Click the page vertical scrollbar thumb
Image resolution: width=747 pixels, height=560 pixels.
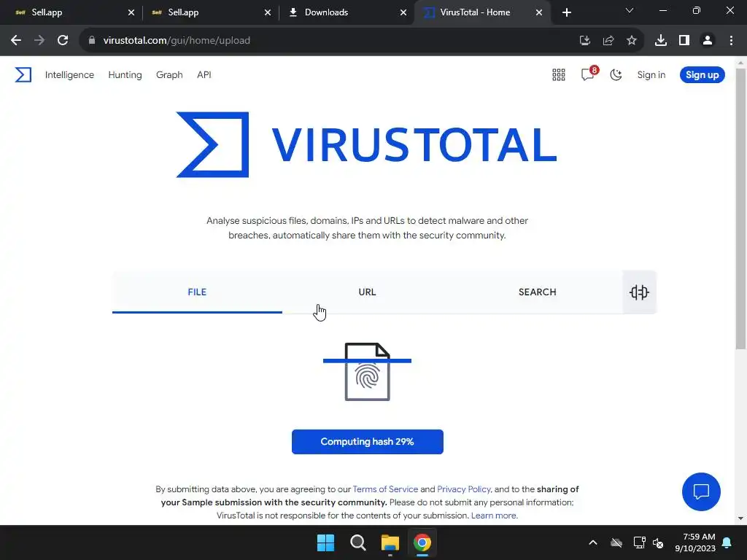[740, 209]
